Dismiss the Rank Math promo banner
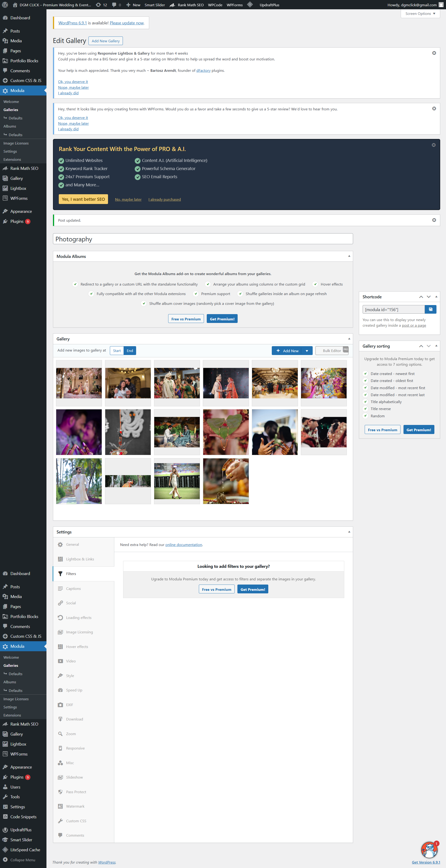 433,145
